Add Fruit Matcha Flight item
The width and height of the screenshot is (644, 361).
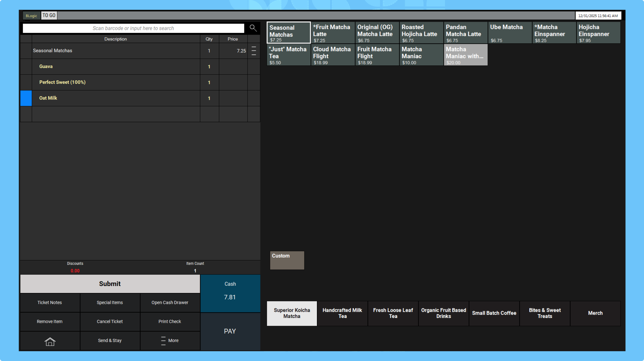tap(377, 55)
